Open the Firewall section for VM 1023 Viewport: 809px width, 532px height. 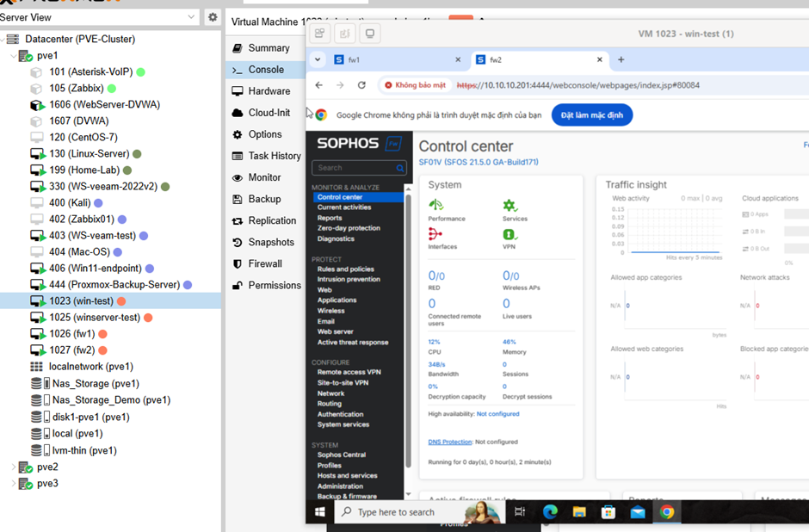tap(266, 263)
